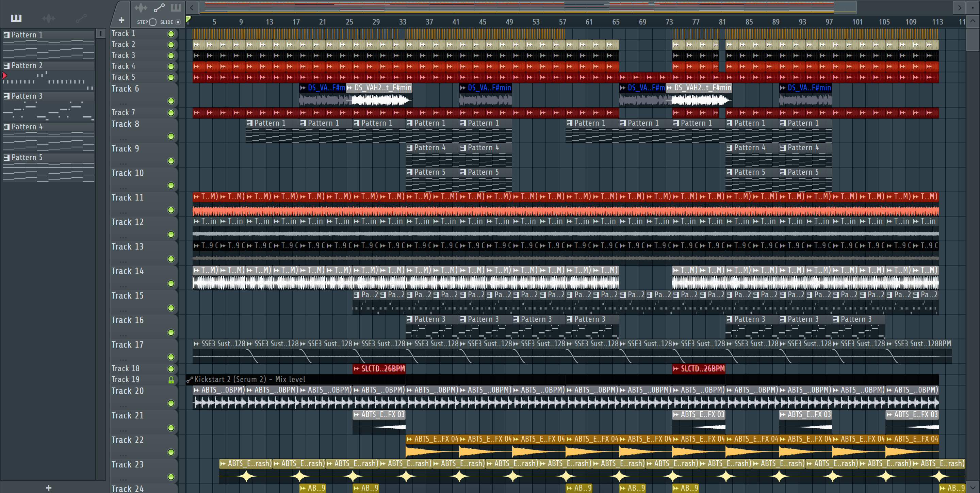This screenshot has height=493, width=980.
Task: Mute Track 17 with its green LED
Action: pos(171,357)
